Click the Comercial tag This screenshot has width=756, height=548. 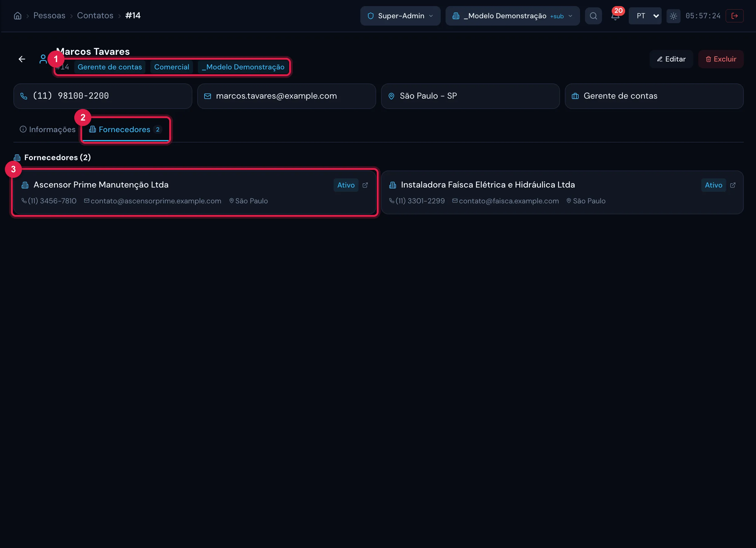coord(172,67)
